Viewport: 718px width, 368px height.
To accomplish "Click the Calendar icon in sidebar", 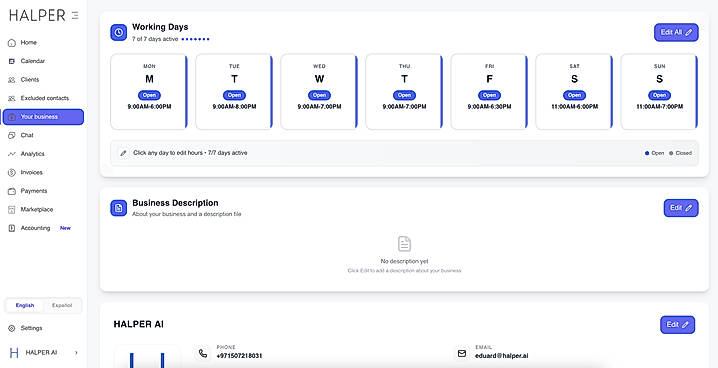I will pos(12,61).
